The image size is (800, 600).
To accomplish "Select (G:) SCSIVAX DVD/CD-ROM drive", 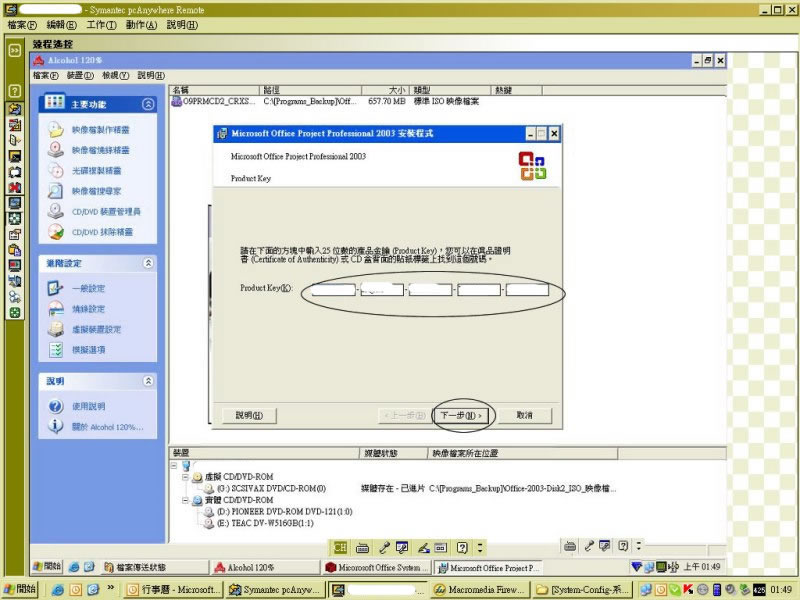I will click(x=266, y=489).
